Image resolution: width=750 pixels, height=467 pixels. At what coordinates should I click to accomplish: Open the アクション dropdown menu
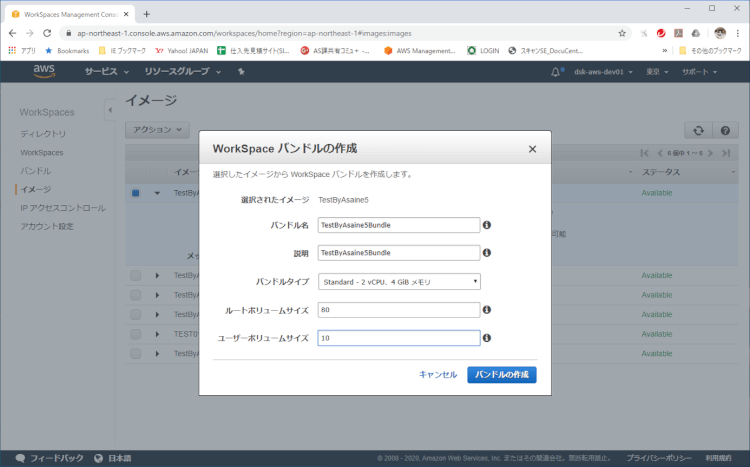click(157, 129)
